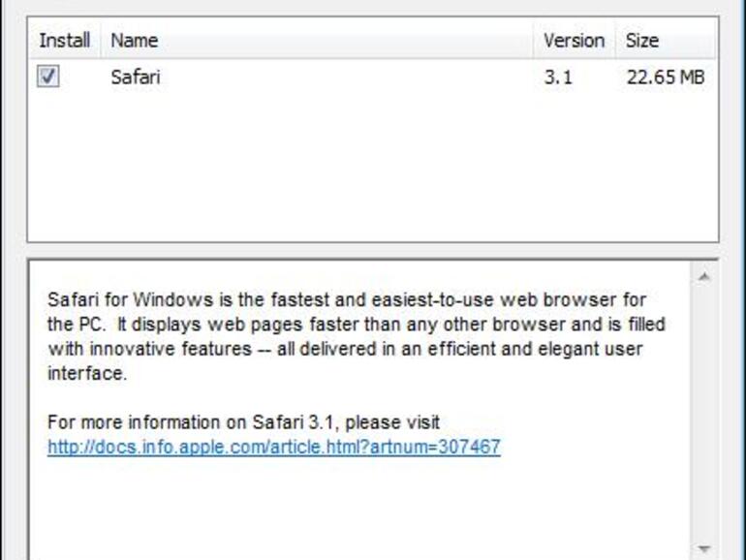Click the 22.65 MB size value
Image resolution: width=746 pixels, height=560 pixels.
pyautogui.click(x=665, y=78)
